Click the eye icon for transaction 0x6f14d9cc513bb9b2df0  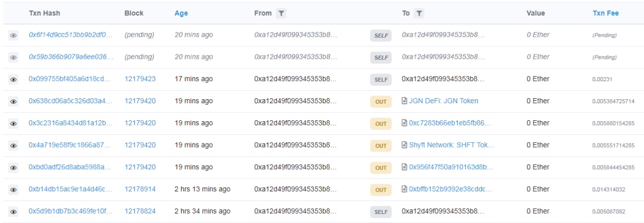point(14,36)
